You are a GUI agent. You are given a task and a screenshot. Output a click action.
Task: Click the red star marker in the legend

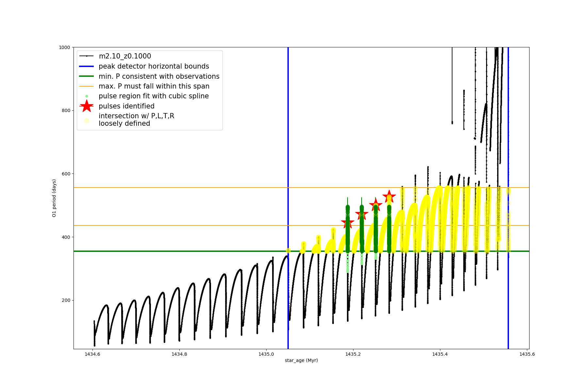87,106
